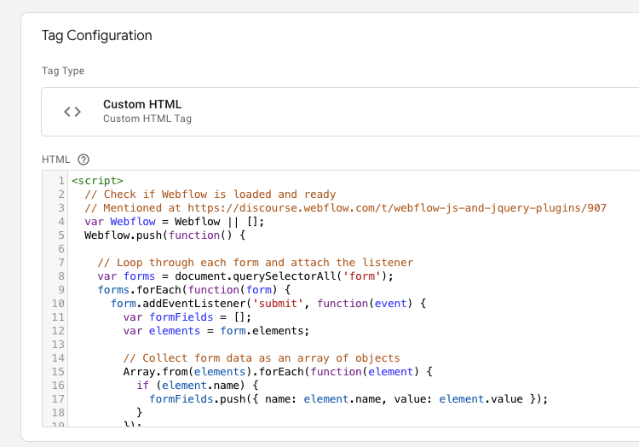Click the 'Check if Webflow is loaded' comment
The image size is (639, 447).
click(210, 194)
